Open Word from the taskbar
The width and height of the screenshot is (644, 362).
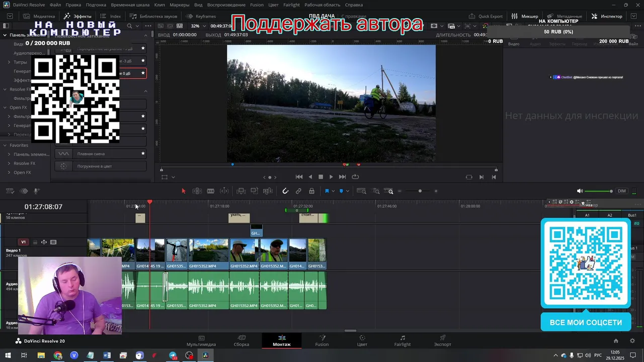(x=107, y=355)
